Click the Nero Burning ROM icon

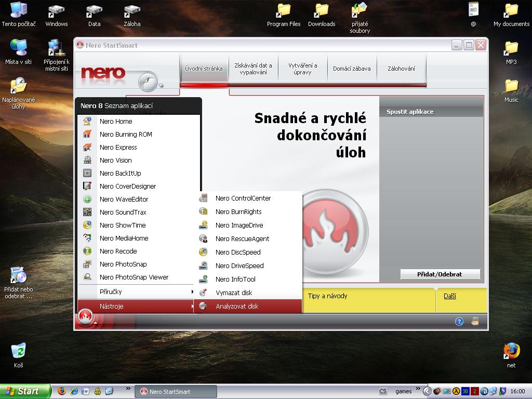(87, 134)
